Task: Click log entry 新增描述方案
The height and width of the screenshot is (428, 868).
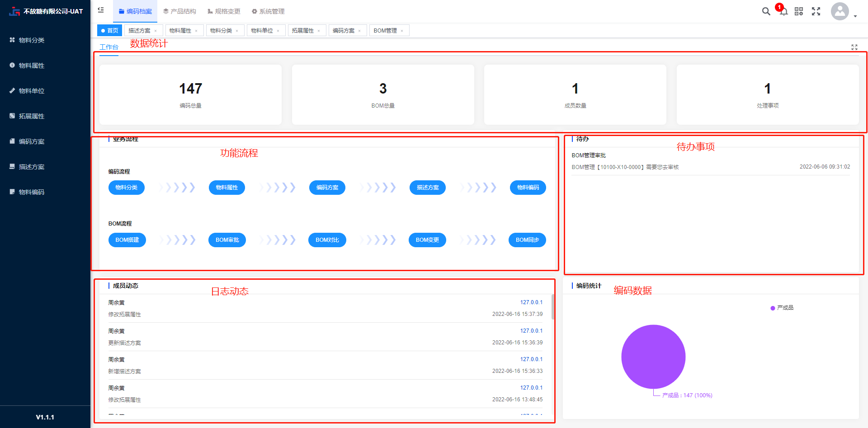Action: point(124,372)
